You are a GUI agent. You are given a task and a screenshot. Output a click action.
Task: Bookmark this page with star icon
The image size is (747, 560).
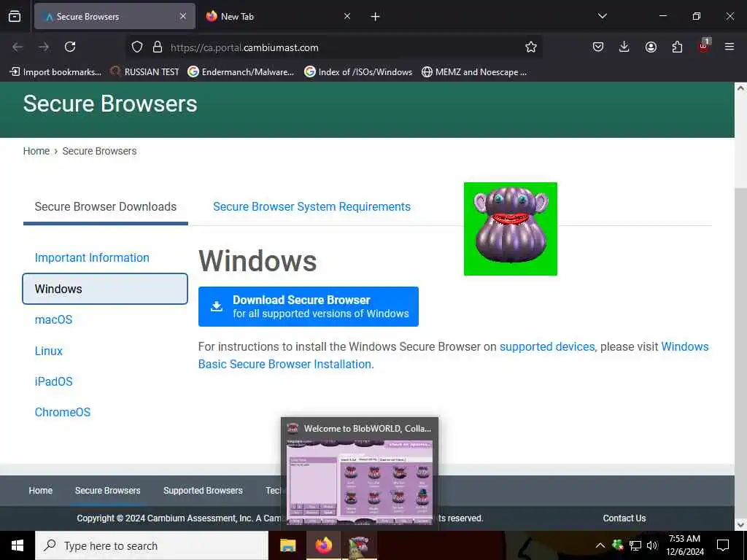click(531, 47)
